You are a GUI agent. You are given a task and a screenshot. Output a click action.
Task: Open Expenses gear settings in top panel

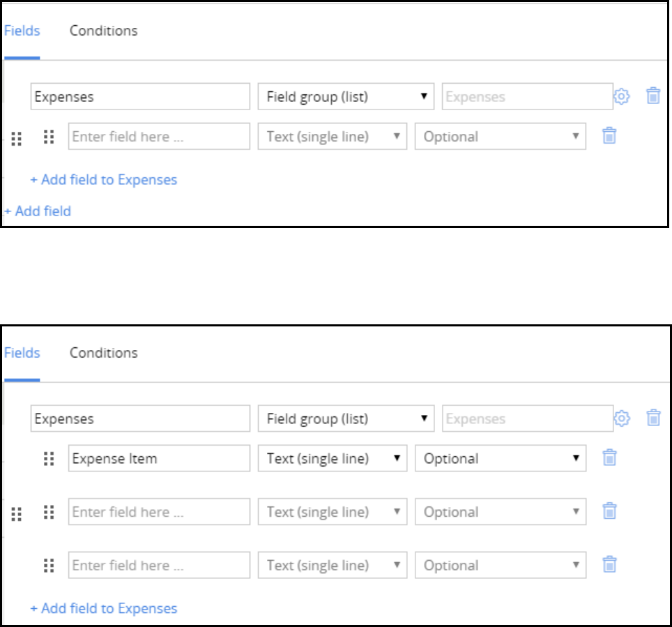point(621,96)
